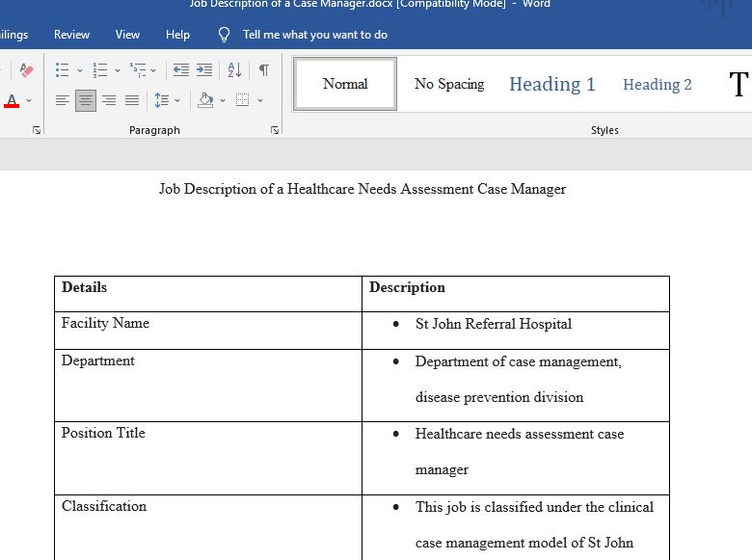The width and height of the screenshot is (752, 560).
Task: Open line spacing dropdown arrow
Action: [x=177, y=100]
